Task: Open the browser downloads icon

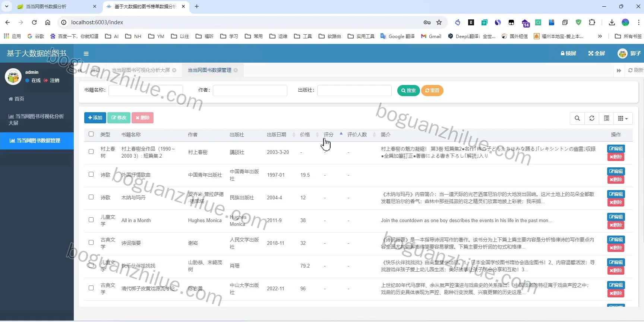Action: (x=612, y=22)
